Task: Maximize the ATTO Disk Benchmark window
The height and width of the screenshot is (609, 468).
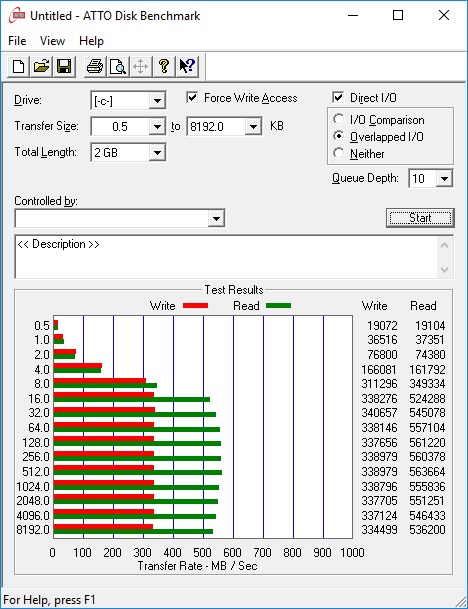Action: (398, 16)
